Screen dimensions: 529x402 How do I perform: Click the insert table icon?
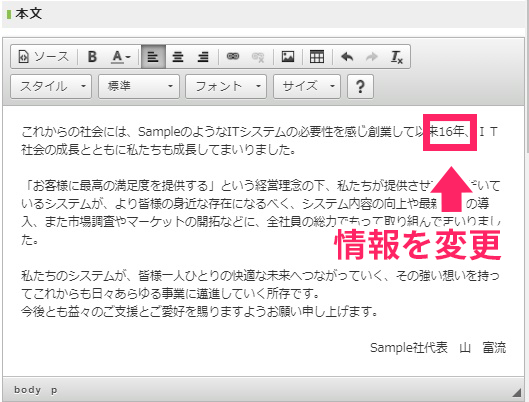tap(317, 57)
